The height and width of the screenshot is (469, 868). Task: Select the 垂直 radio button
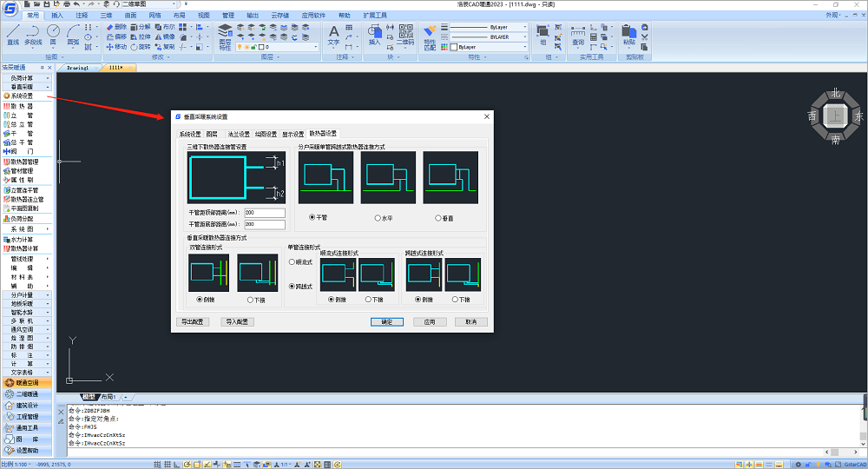coord(439,218)
